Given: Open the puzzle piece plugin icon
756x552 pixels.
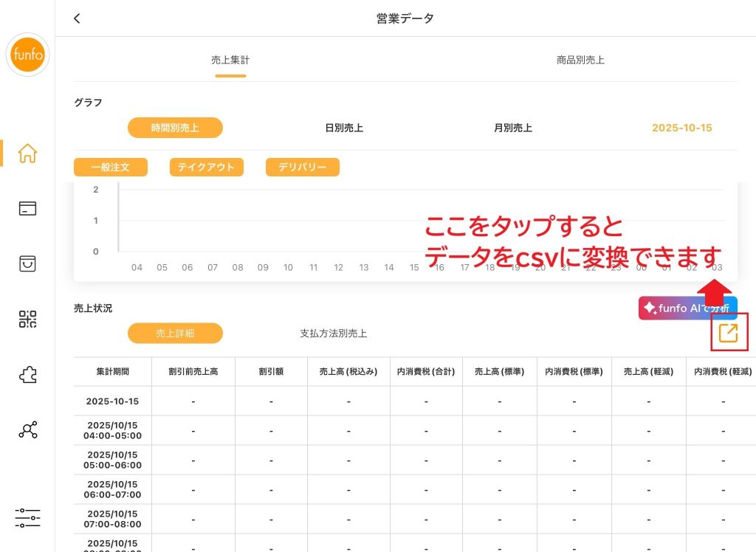Looking at the screenshot, I should (x=27, y=375).
